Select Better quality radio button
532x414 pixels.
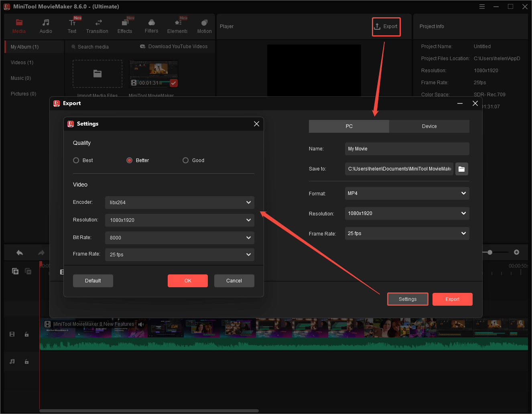[x=130, y=160]
